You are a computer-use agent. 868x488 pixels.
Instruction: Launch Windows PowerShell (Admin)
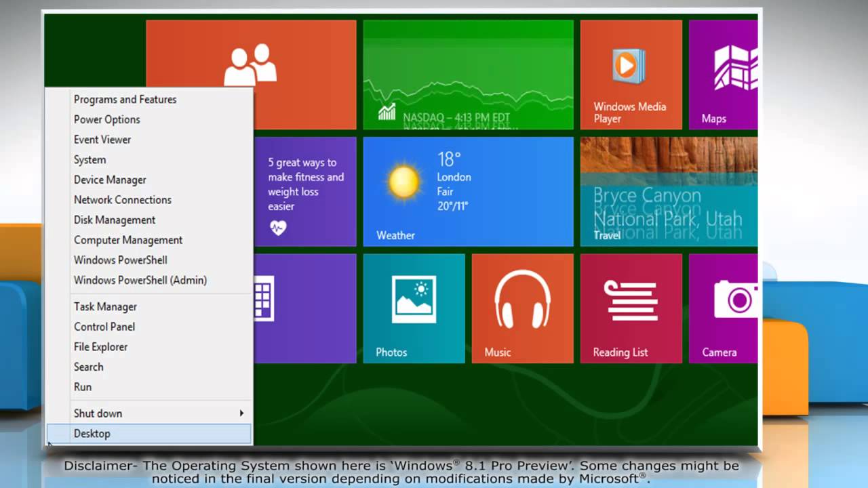tap(140, 280)
